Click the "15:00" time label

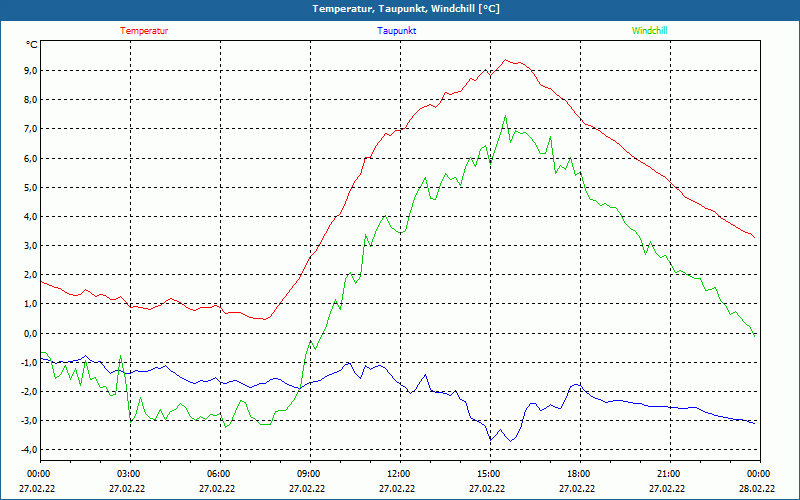488,474
